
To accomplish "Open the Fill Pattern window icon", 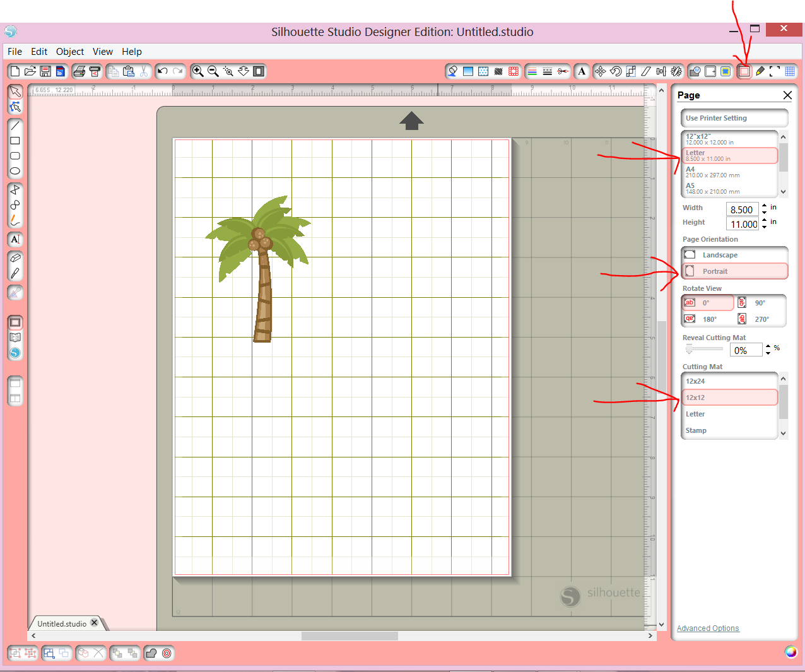I will [x=483, y=71].
